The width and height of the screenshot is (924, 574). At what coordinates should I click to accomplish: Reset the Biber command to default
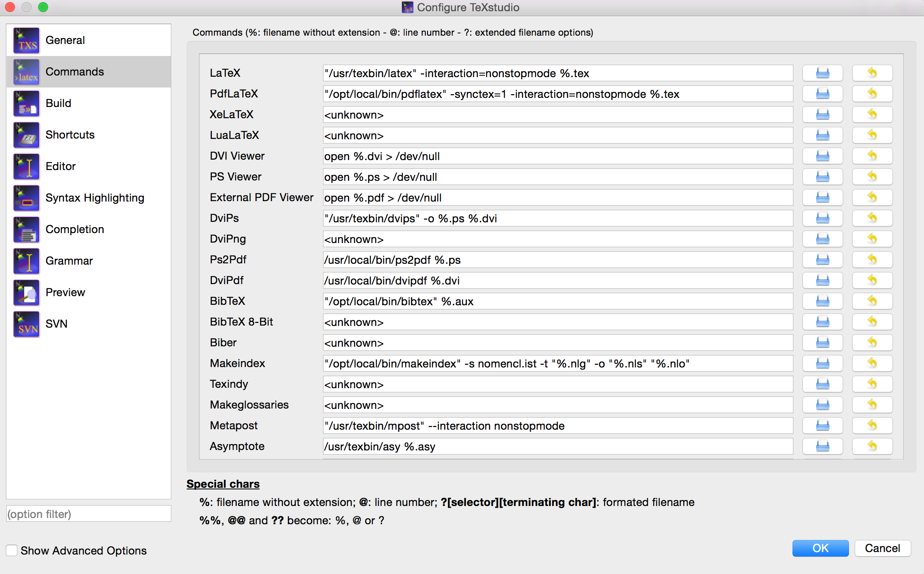[872, 343]
